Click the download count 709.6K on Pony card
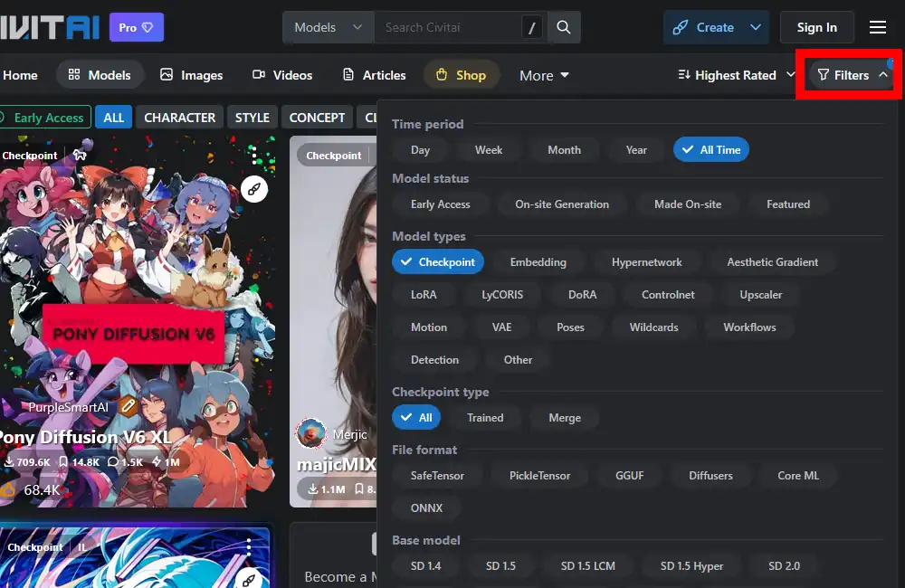Screen dimensions: 905x588 28,461
